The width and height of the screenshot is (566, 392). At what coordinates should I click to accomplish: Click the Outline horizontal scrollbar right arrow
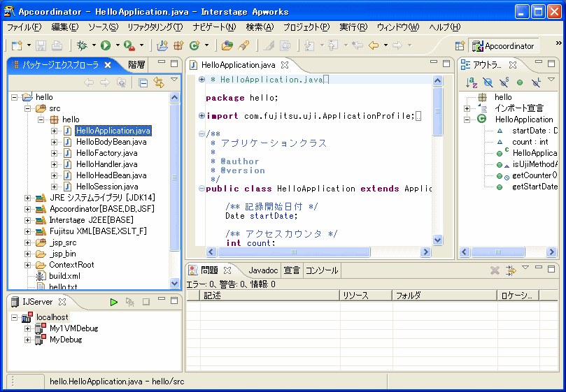[x=551, y=252]
